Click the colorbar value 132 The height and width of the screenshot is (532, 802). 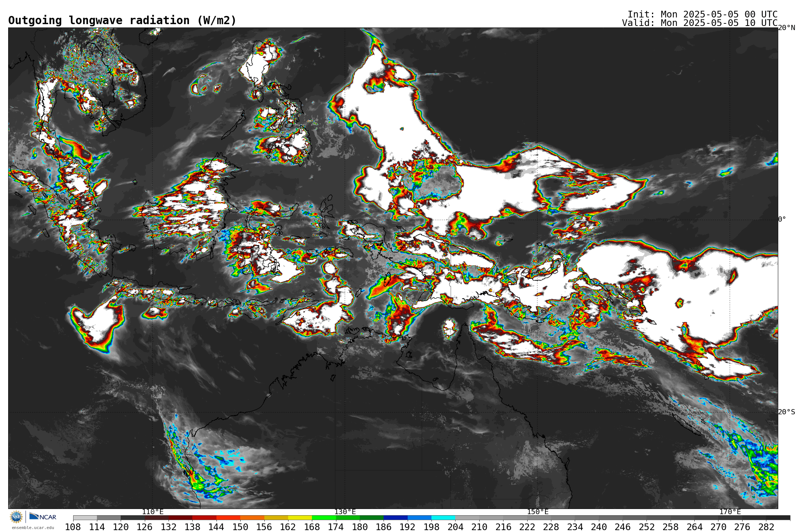click(169, 527)
